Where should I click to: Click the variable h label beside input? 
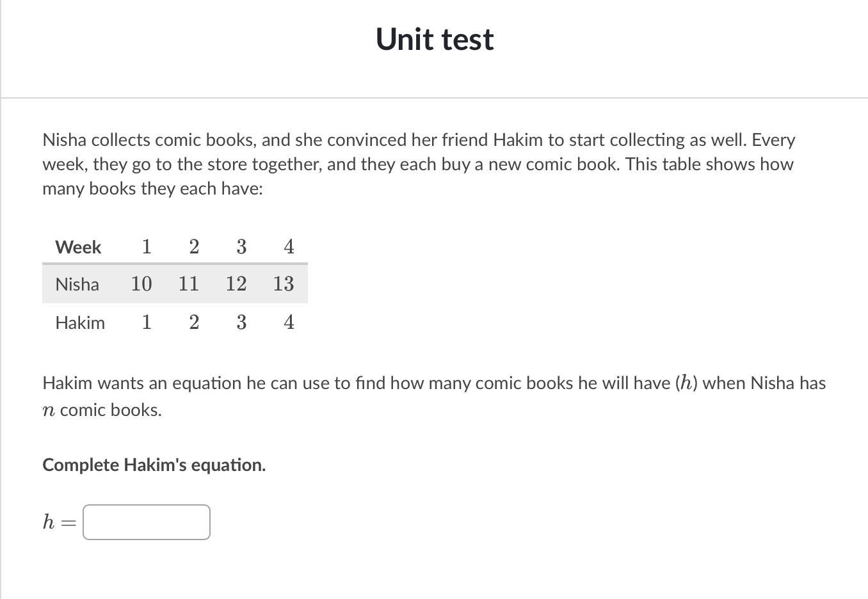click(x=49, y=522)
